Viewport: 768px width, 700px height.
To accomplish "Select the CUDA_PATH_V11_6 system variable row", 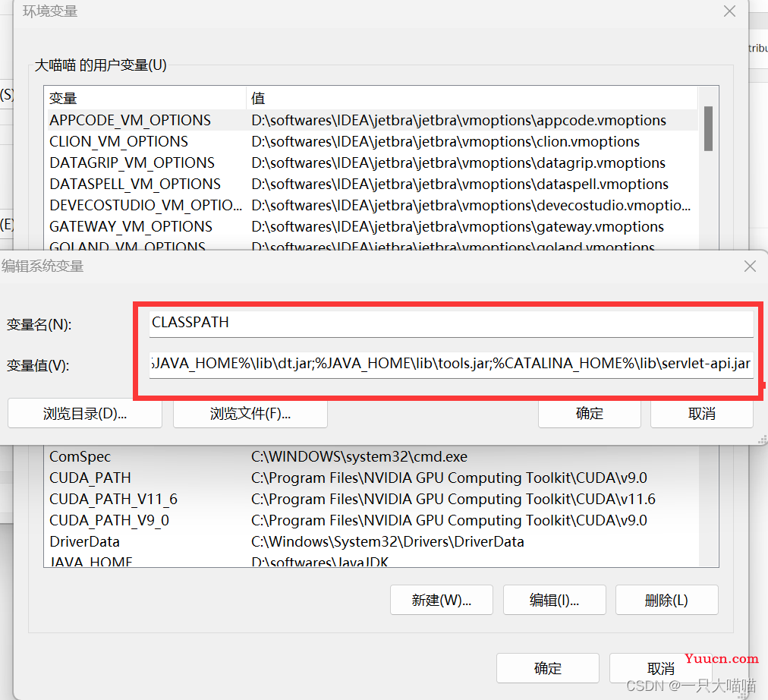I will pyautogui.click(x=371, y=499).
